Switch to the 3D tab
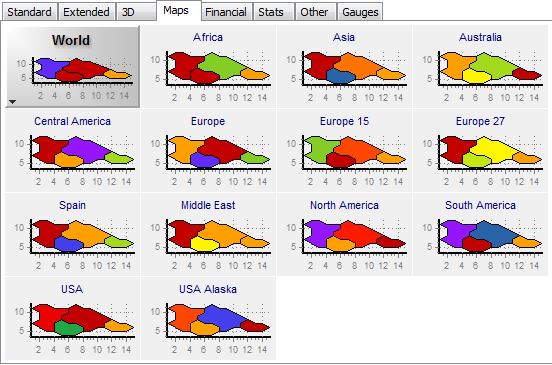552x365 pixels. [136, 12]
